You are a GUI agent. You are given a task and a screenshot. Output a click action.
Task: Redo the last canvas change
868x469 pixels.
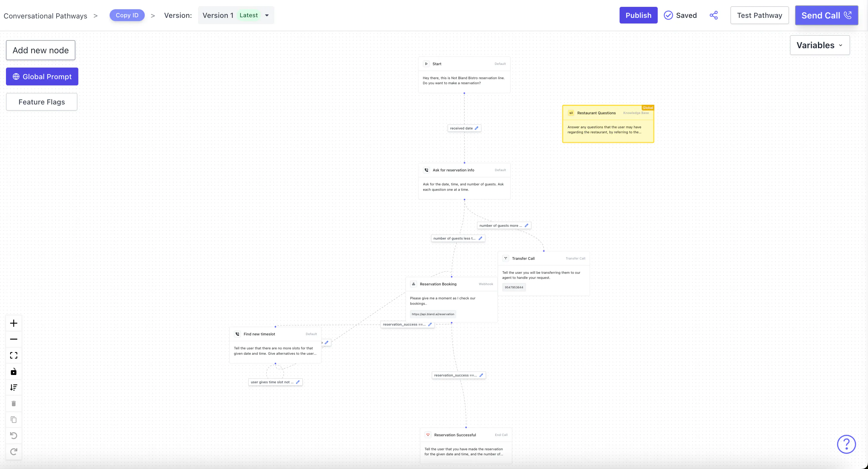[x=13, y=451]
